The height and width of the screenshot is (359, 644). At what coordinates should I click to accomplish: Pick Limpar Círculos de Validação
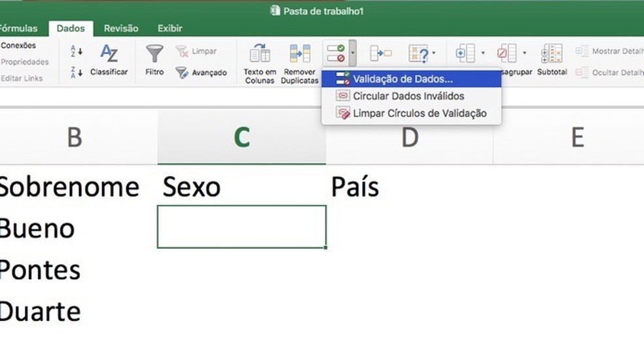click(419, 113)
